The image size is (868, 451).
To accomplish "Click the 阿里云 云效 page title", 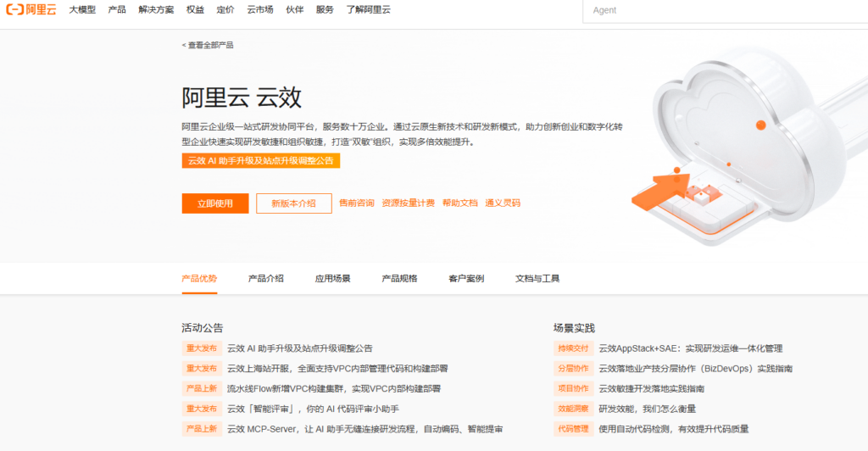I will 242,97.
